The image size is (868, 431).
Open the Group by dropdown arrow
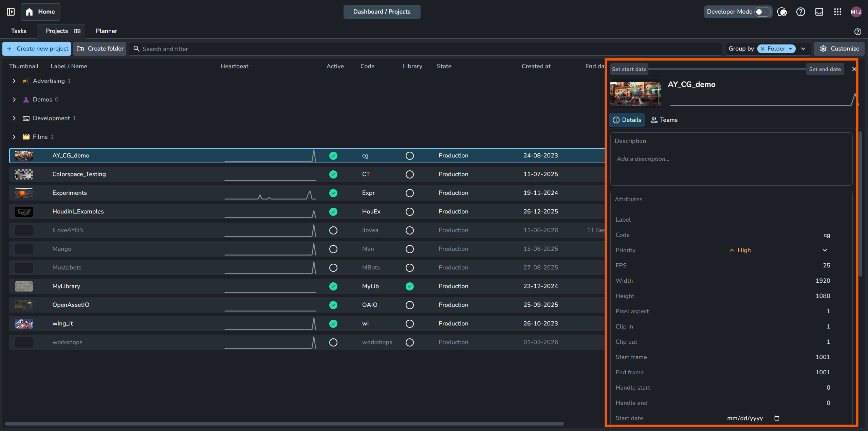[803, 49]
